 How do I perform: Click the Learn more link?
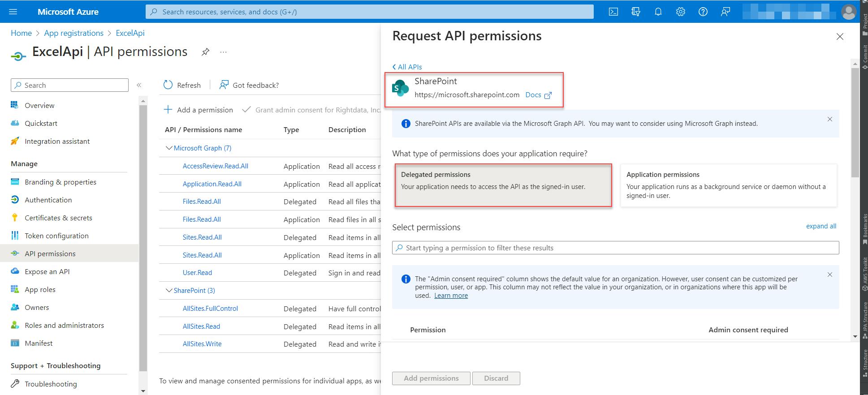(451, 296)
